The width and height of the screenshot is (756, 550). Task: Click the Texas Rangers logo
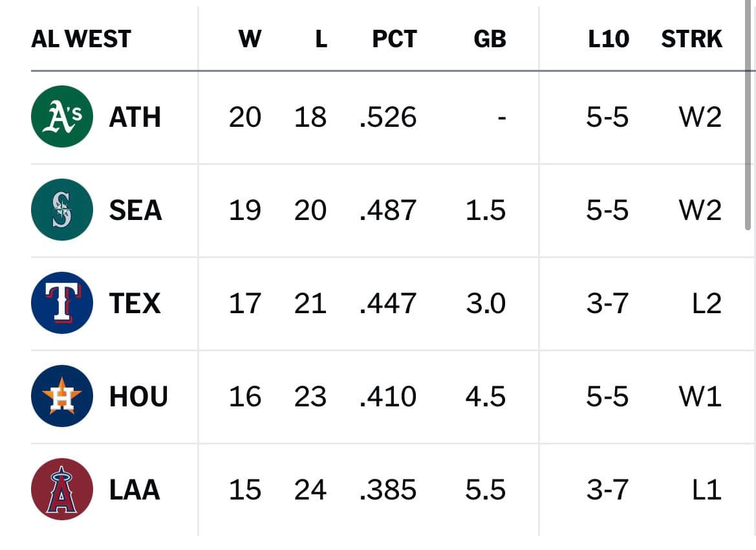pyautogui.click(x=61, y=303)
